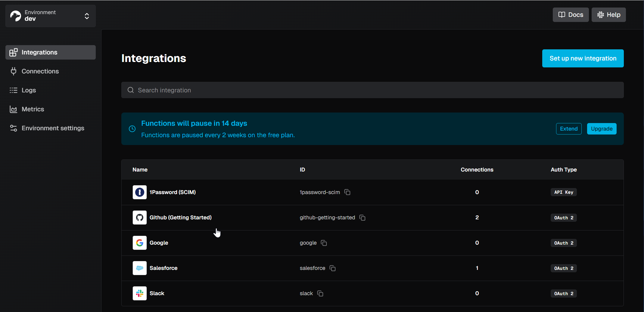Viewport: 644px width, 312px height.
Task: Click Upgrade in the pause banner
Action: point(602,129)
